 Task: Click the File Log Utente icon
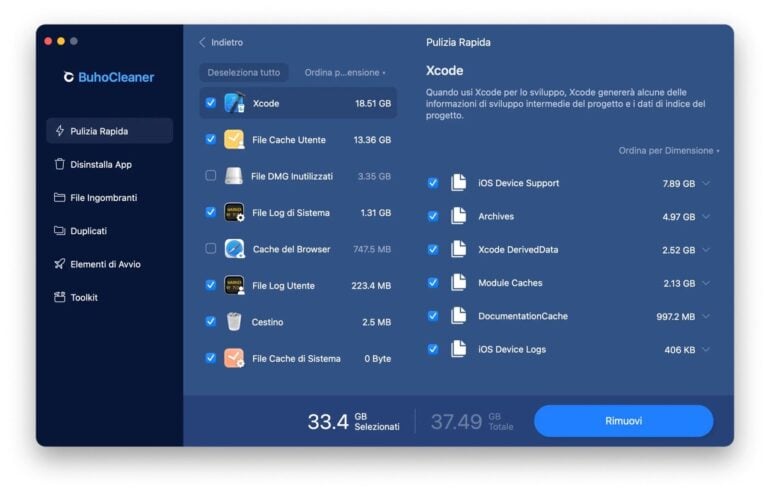[234, 285]
